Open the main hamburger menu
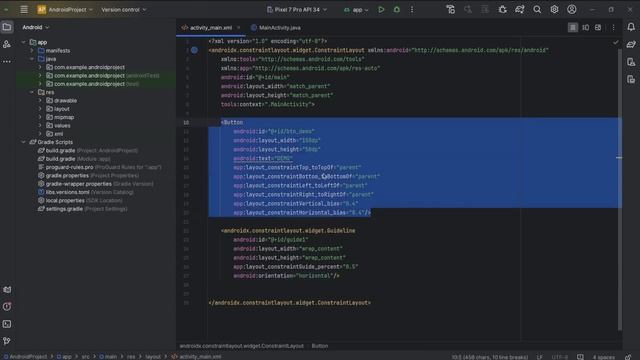This screenshot has height=360, width=640. click(x=24, y=9)
